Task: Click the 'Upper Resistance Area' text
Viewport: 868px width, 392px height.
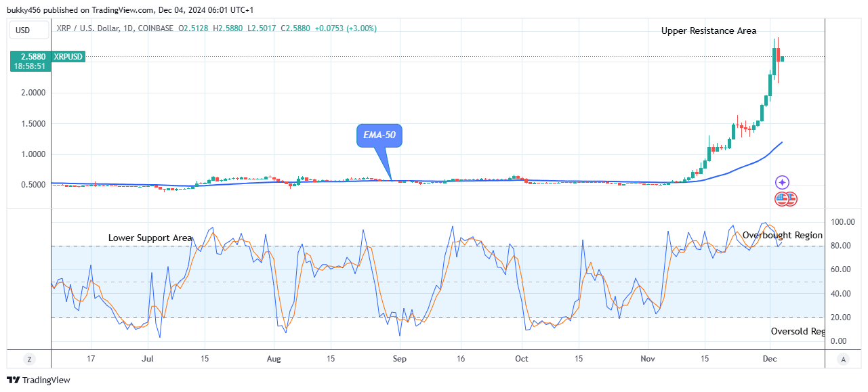Action: coord(709,30)
